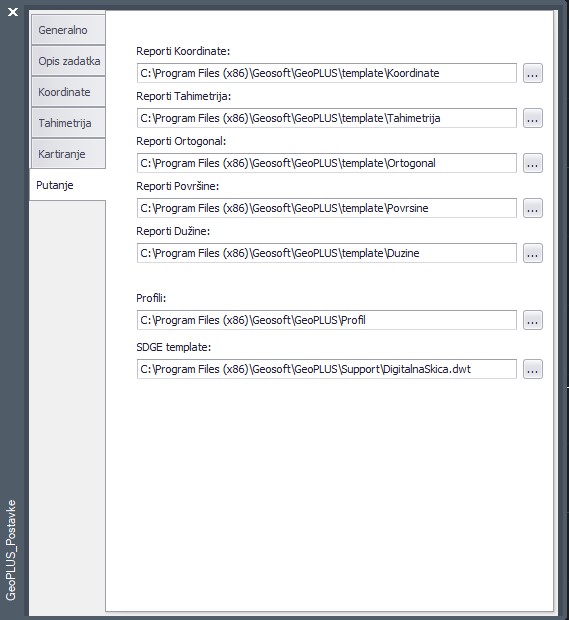This screenshot has width=569, height=620.
Task: Browse for Reporti Koordinate folder
Action: coord(533,73)
